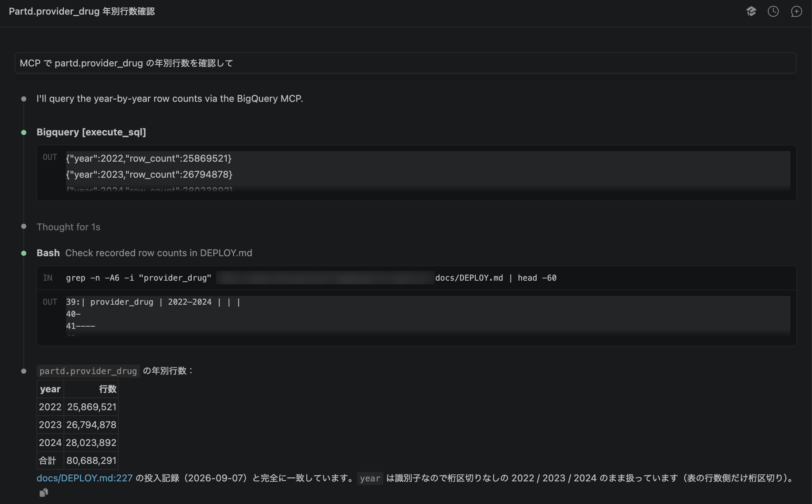Select the 26,794,878 cell for 2023
812x504 pixels.
click(x=91, y=425)
